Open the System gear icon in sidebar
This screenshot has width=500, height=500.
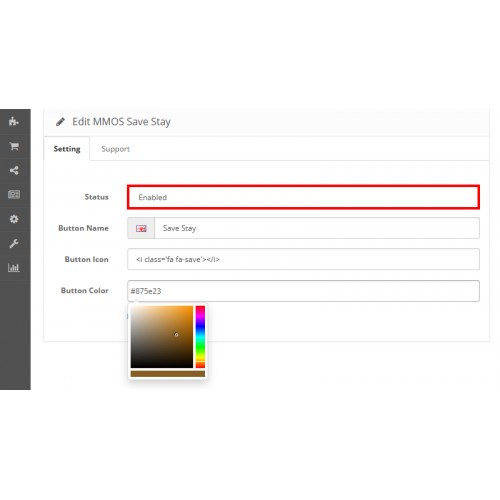point(14,219)
